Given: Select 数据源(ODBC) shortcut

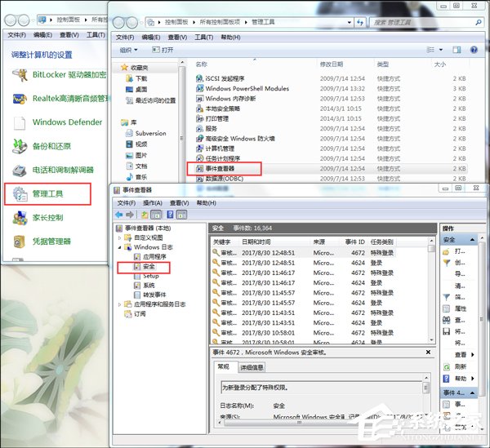Looking at the screenshot, I should [x=220, y=179].
